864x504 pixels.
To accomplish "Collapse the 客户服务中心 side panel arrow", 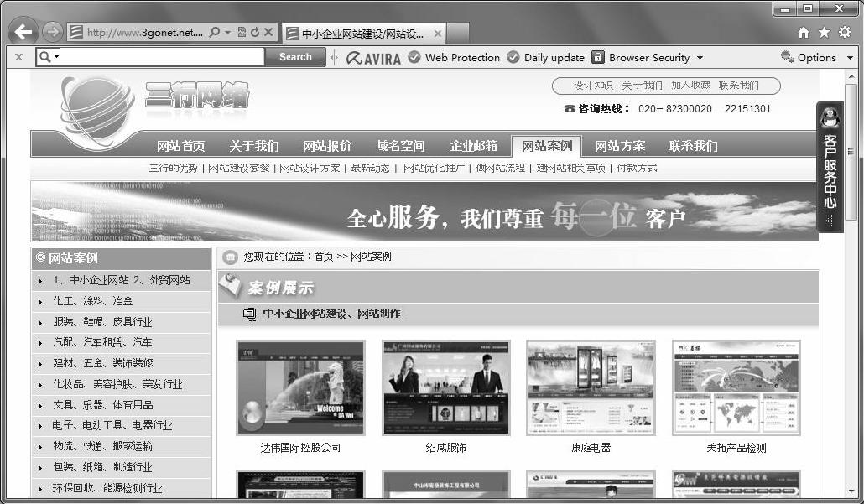I will pyautogui.click(x=830, y=221).
